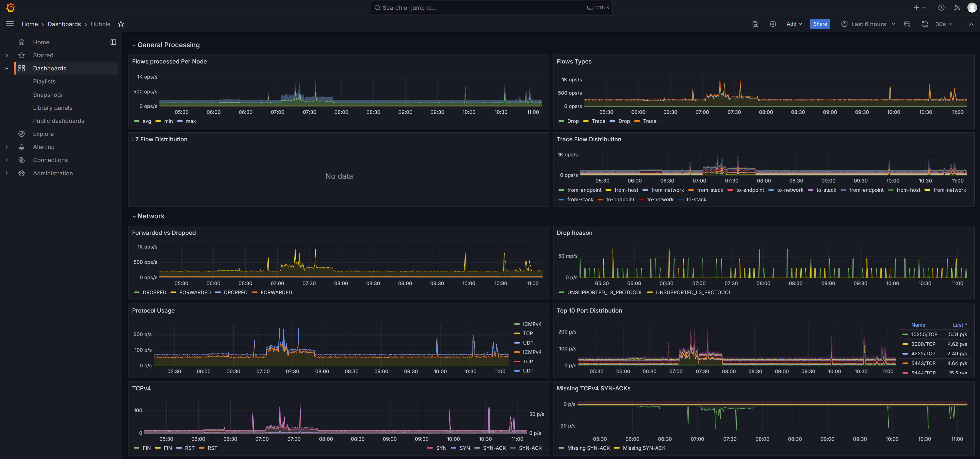
Task: Click the blue Share button
Action: (820, 24)
